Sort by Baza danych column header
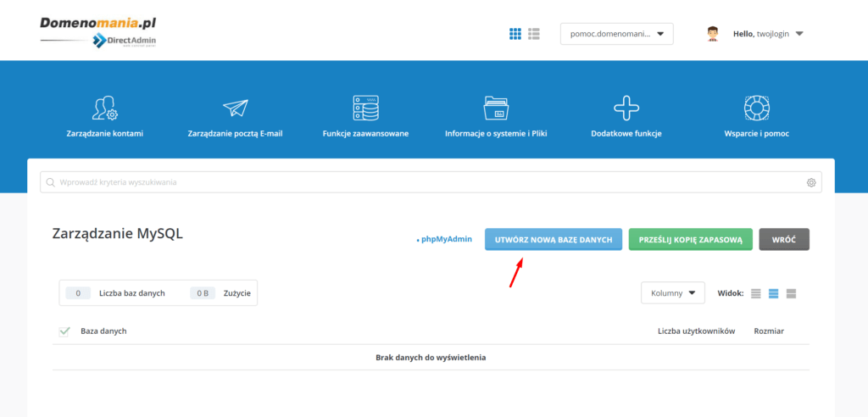The width and height of the screenshot is (868, 417). pyautogui.click(x=103, y=331)
